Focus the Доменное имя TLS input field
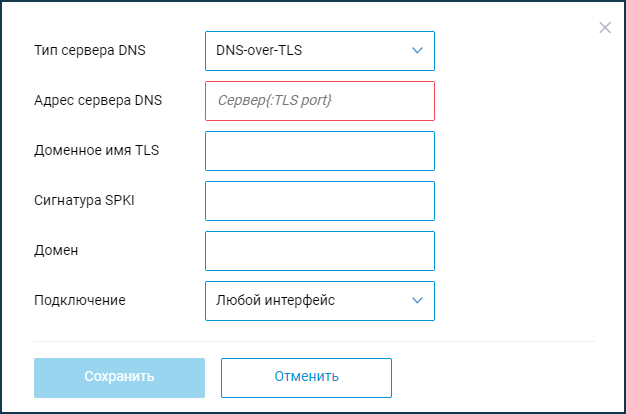Viewport: 626px width, 414px height. tap(320, 150)
